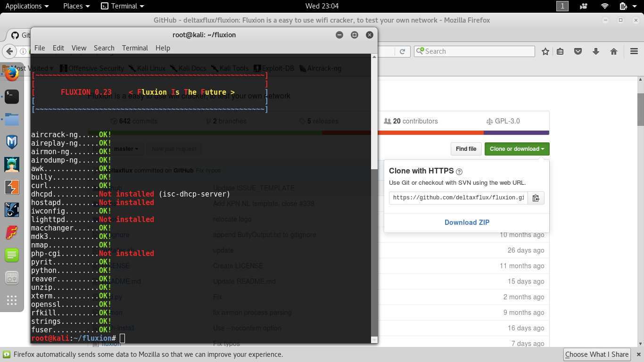Open the GPL-3.0 license link
This screenshot has height=362, width=644.
(x=503, y=121)
